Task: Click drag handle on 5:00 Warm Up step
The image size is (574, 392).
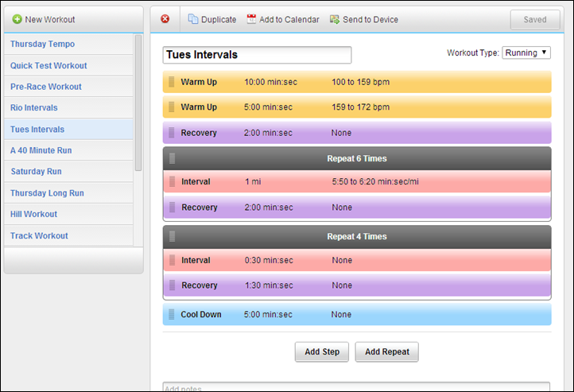Action: (171, 107)
